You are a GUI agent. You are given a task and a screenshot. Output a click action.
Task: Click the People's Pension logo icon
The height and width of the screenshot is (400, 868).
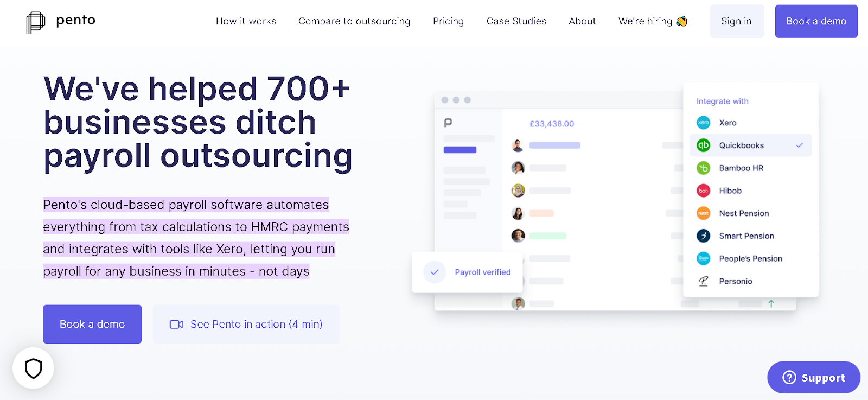703,259
